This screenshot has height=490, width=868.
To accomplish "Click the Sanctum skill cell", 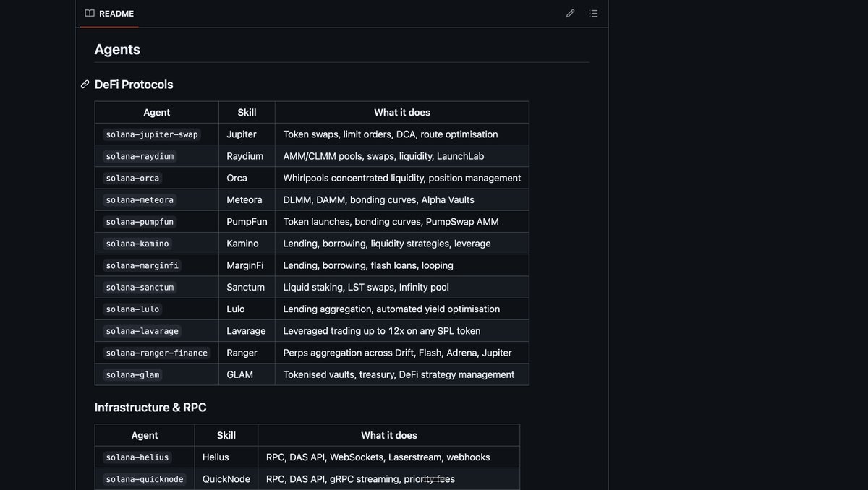I will coord(246,287).
